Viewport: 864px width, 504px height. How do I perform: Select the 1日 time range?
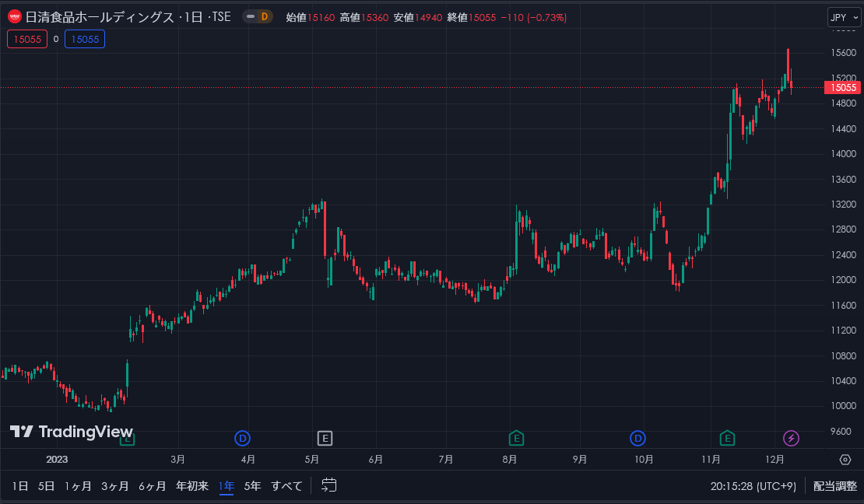point(20,486)
